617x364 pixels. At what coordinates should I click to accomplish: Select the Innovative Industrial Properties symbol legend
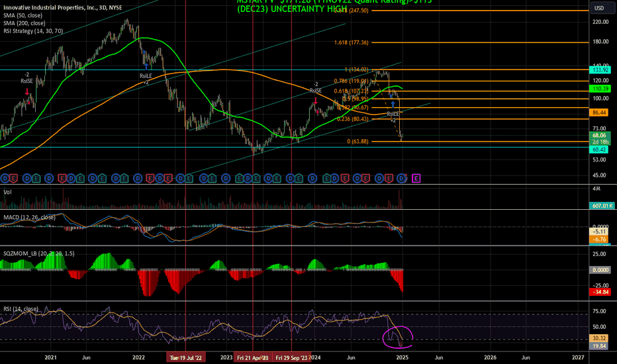coord(63,7)
